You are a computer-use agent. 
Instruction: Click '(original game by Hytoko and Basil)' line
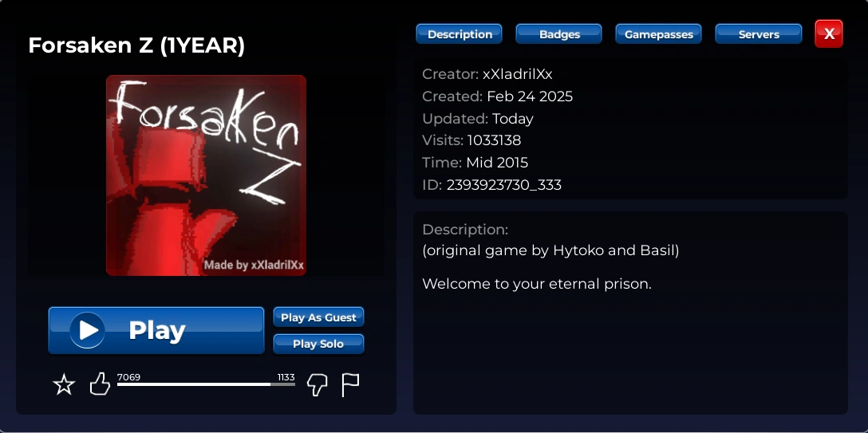(x=550, y=250)
